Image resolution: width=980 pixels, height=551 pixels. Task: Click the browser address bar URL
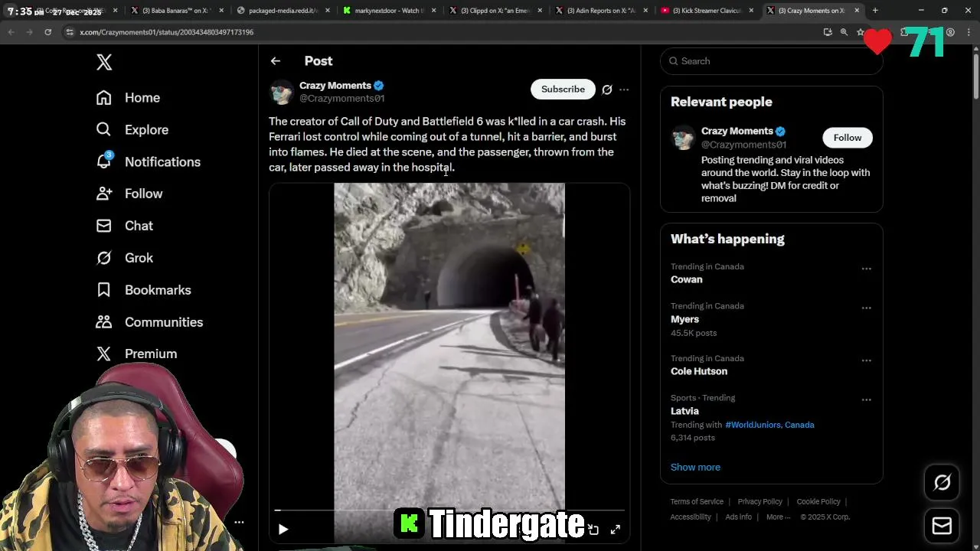click(166, 32)
